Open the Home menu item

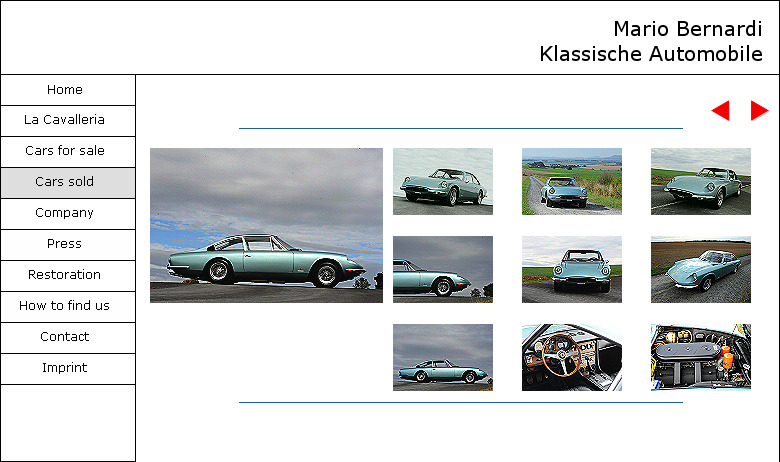(68, 90)
